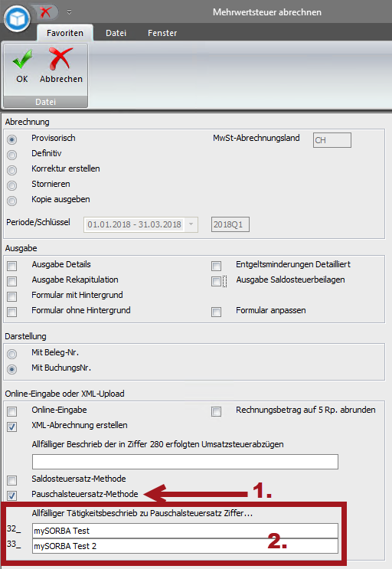The width and height of the screenshot is (392, 569).
Task: Choose Mit Beleg-Nr. display option
Action: coord(12,354)
